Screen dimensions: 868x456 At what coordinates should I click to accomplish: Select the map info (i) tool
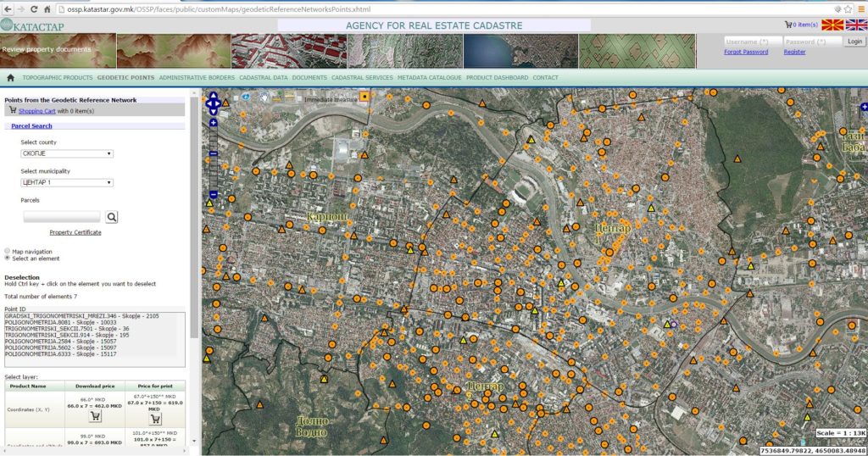click(x=247, y=97)
